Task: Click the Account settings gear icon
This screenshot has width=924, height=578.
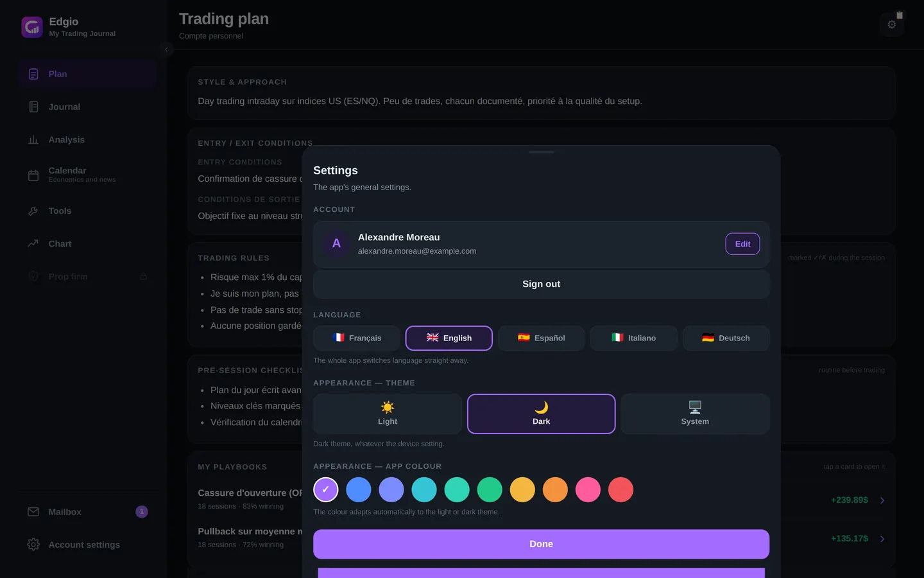Action: click(33, 545)
